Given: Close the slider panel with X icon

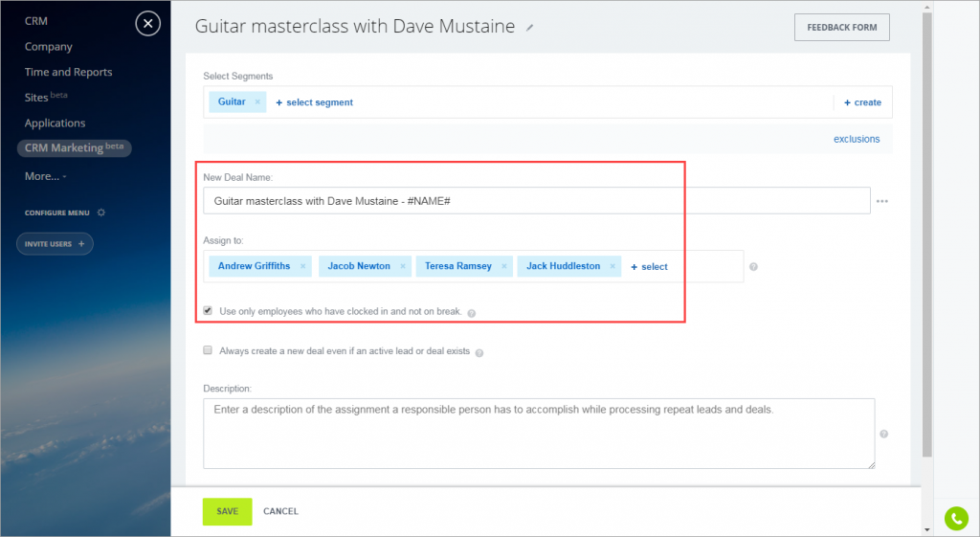Looking at the screenshot, I should click(148, 24).
